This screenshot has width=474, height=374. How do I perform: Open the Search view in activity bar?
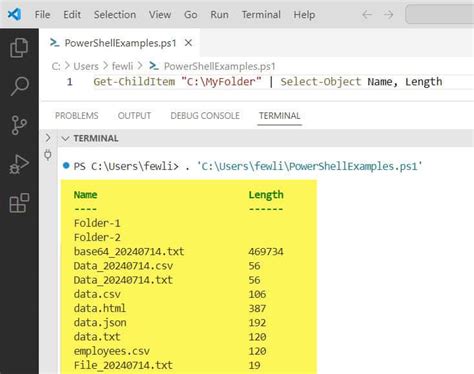click(19, 86)
